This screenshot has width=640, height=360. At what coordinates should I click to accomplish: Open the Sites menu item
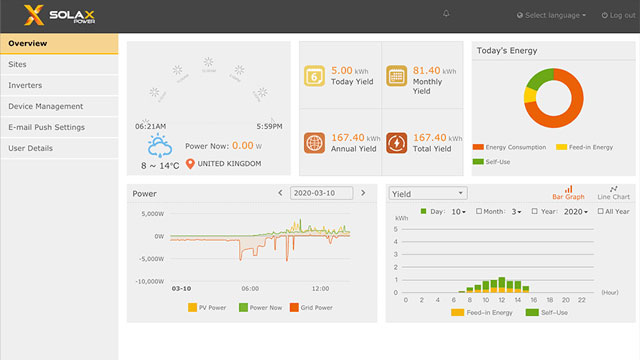(59, 64)
